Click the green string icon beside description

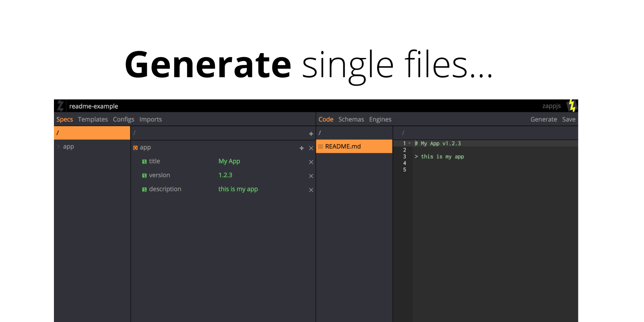coord(144,190)
